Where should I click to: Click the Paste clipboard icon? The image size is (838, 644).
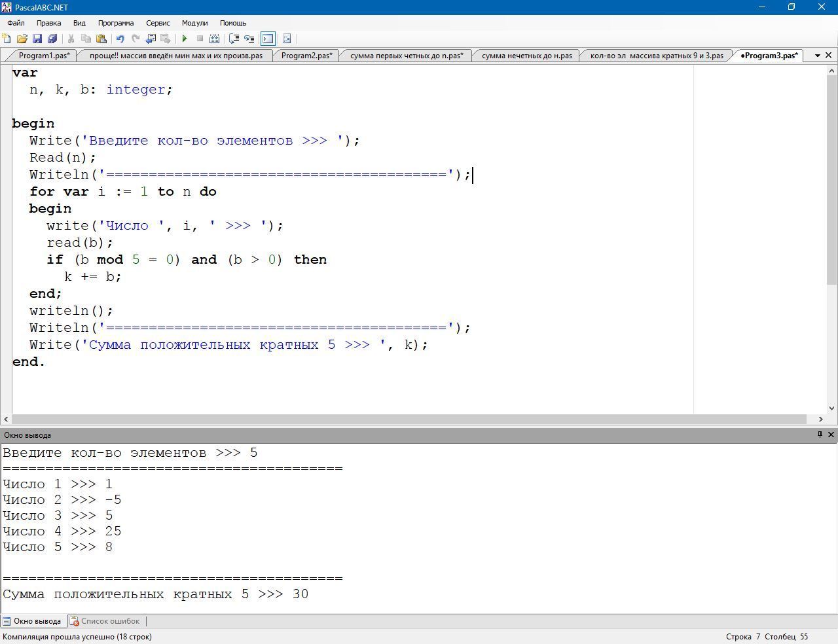point(101,39)
